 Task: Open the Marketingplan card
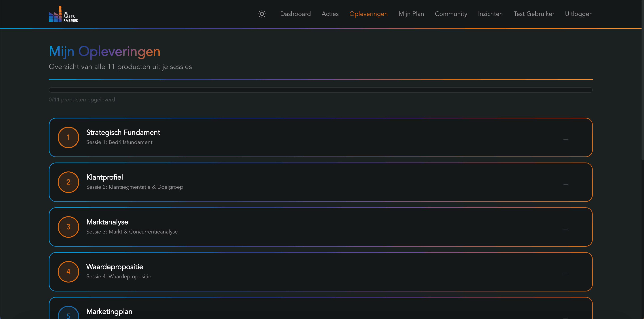pos(109,311)
